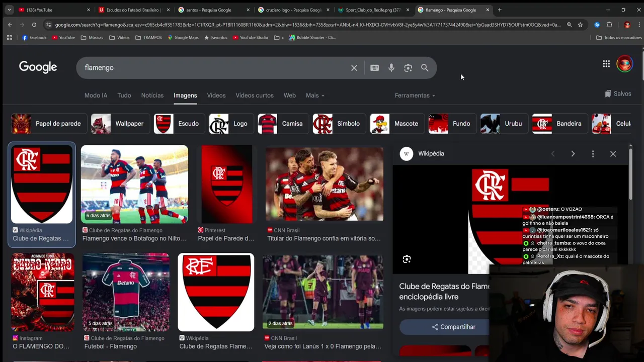Open the Salvos saved items link
The height and width of the screenshot is (362, 644).
[618, 94]
